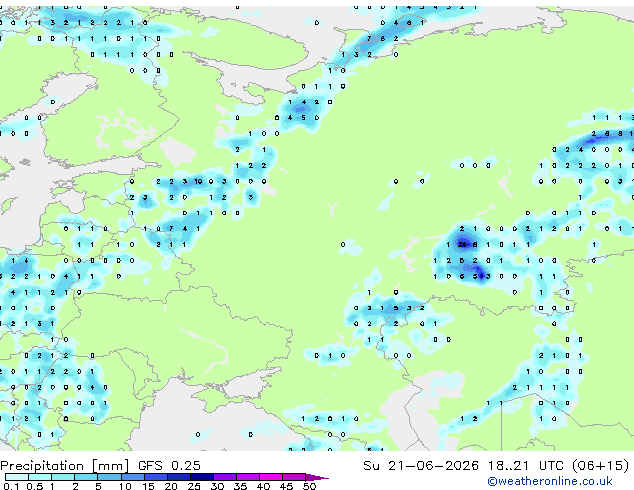Select the 45–50 mm legend color swatch
Screen dimensions: 634x490
point(294,477)
